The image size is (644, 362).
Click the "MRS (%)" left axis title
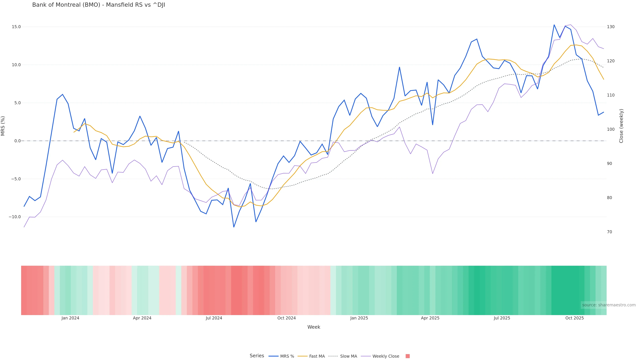click(x=3, y=126)
